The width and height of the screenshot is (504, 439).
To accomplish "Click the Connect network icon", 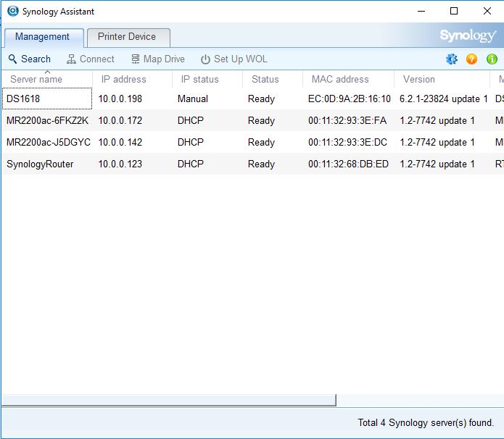I will [71, 59].
